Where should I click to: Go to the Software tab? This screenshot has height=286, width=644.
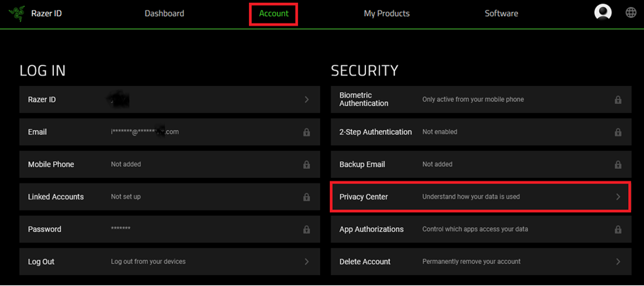(501, 13)
